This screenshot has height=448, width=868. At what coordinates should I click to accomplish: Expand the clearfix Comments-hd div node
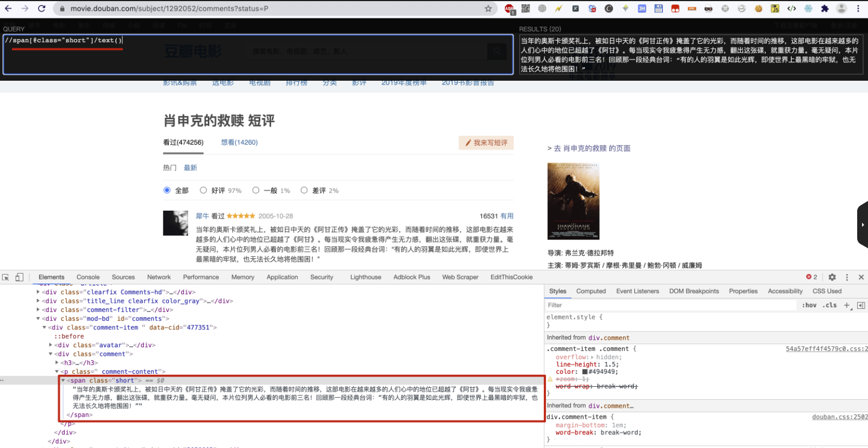[38, 292]
